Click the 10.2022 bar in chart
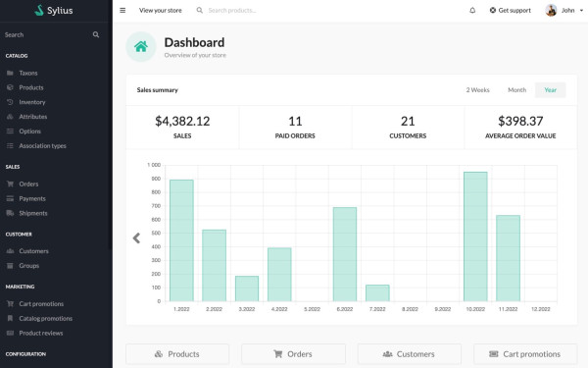Image resolution: width=588 pixels, height=368 pixels. pyautogui.click(x=475, y=237)
